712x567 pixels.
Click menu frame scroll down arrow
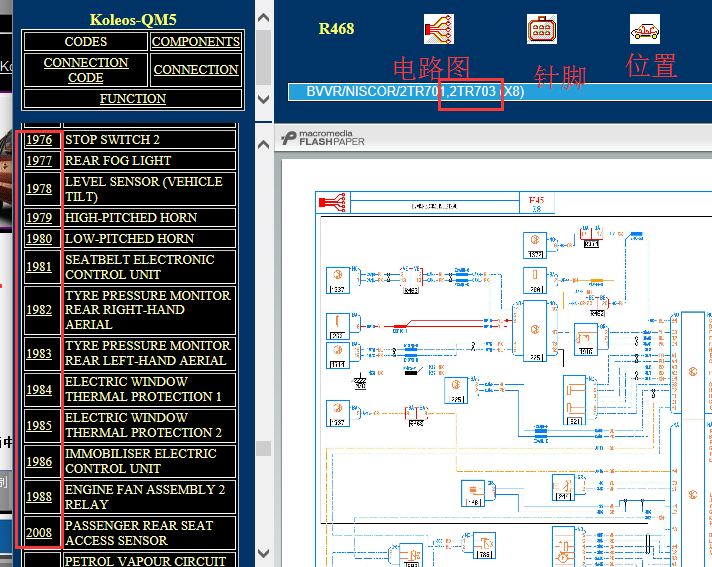263,99
